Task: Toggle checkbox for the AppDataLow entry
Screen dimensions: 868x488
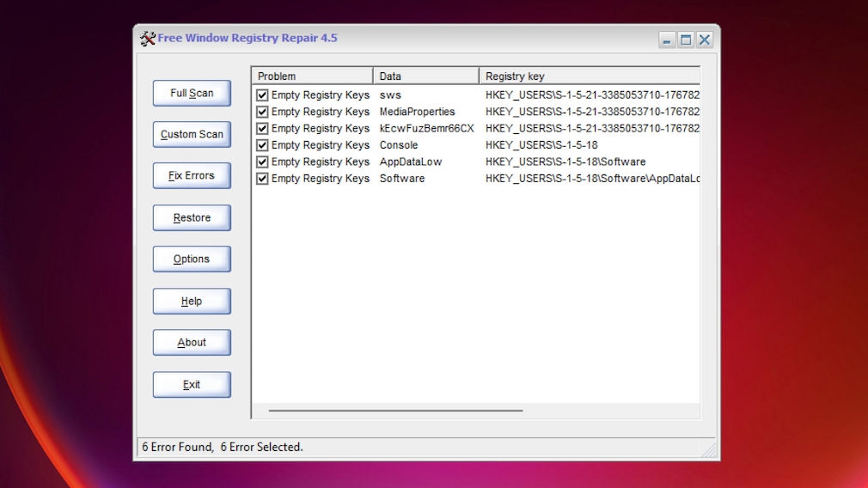Action: coord(262,162)
